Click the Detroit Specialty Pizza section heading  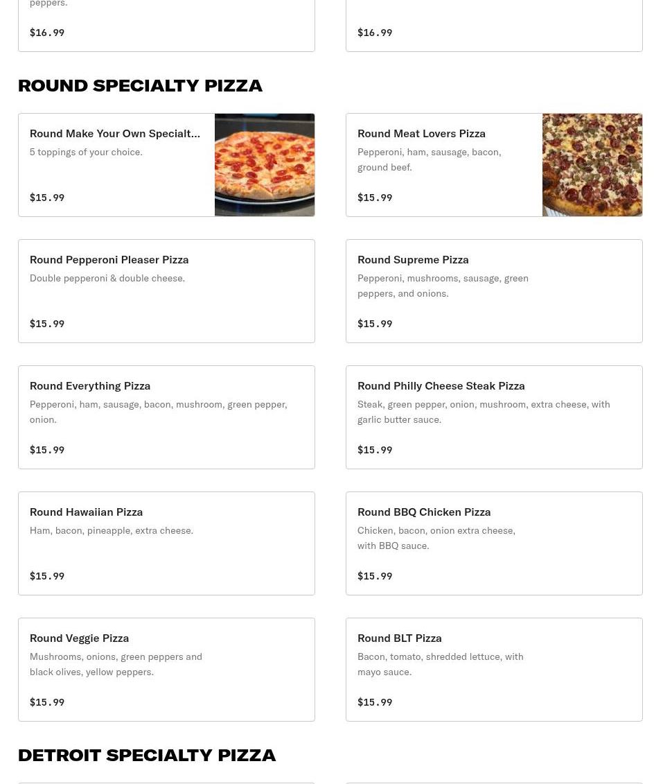tap(147, 755)
